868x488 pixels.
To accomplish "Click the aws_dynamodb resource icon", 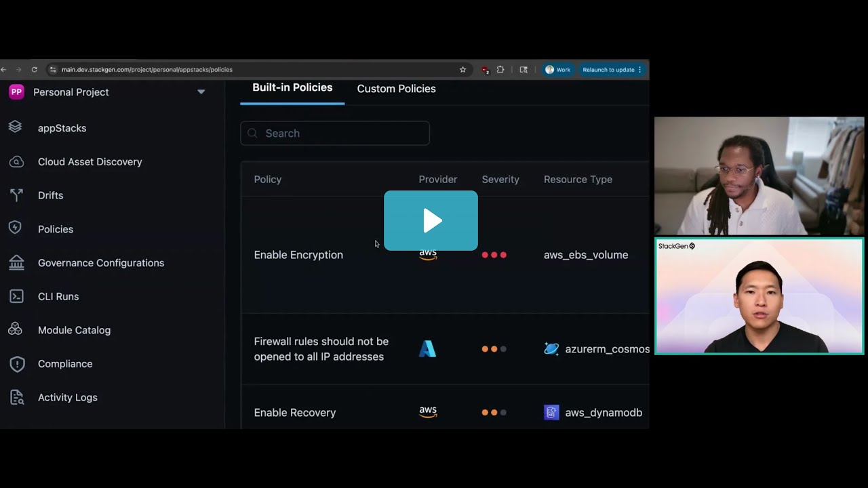I will point(551,412).
